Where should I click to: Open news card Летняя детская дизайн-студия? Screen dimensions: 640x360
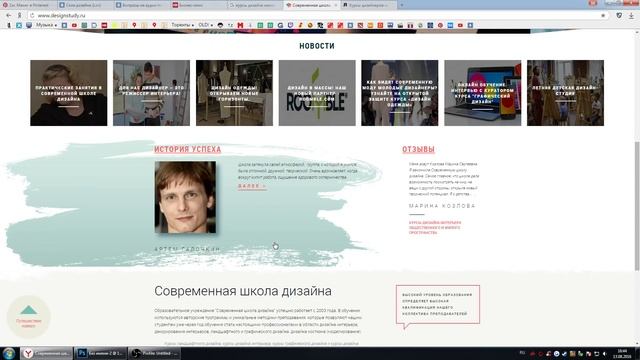click(565, 93)
